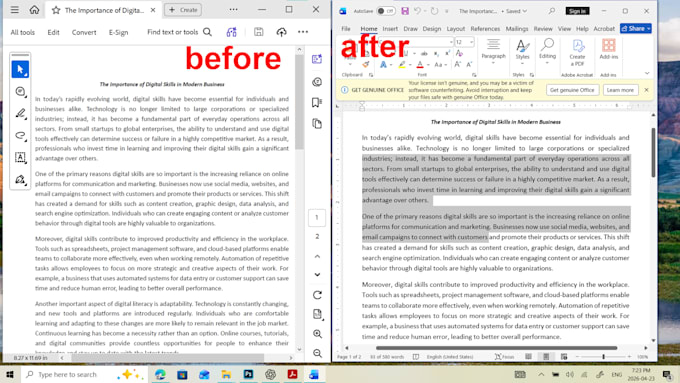Open the Design tab in Word

click(x=432, y=29)
